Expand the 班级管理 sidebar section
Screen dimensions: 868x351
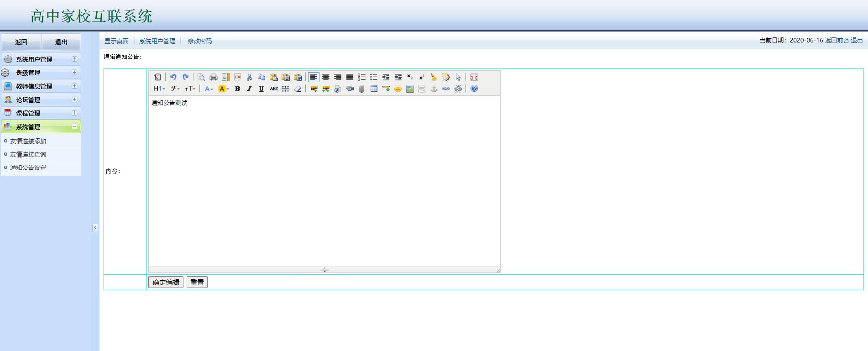pyautogui.click(x=74, y=73)
